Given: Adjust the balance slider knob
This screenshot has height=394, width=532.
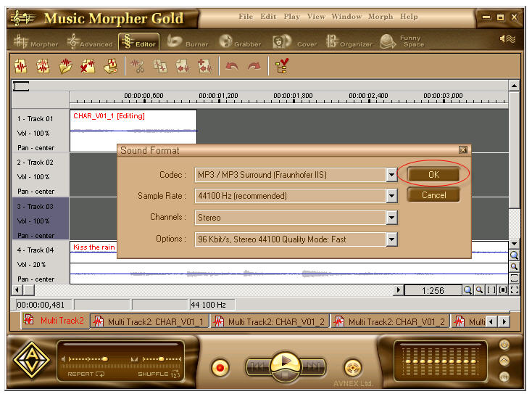Looking at the screenshot, I should 162,359.
